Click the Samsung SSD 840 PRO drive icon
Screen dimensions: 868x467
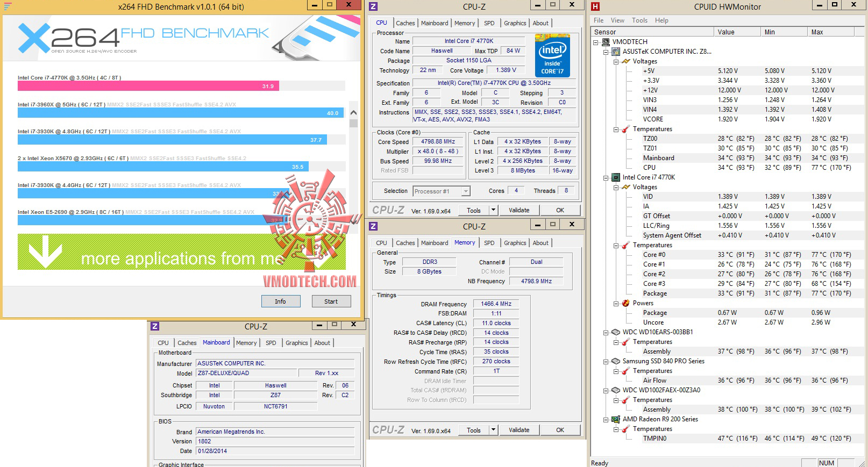616,361
